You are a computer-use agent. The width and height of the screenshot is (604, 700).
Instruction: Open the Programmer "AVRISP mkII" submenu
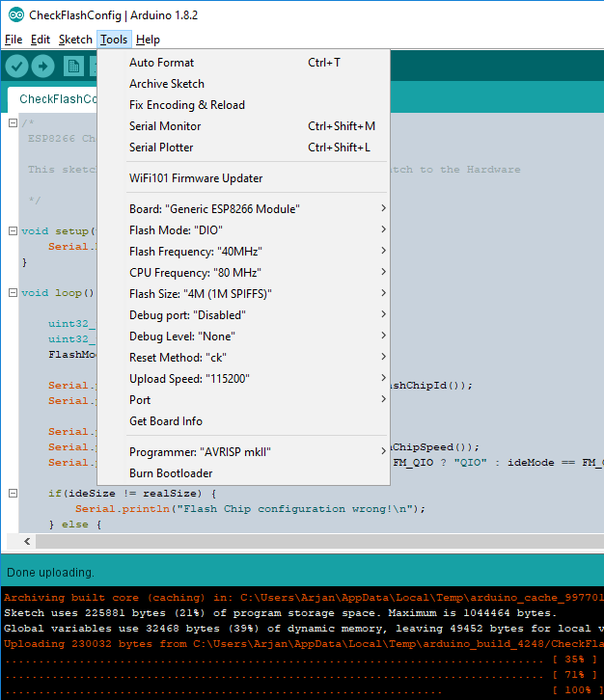coord(243,452)
